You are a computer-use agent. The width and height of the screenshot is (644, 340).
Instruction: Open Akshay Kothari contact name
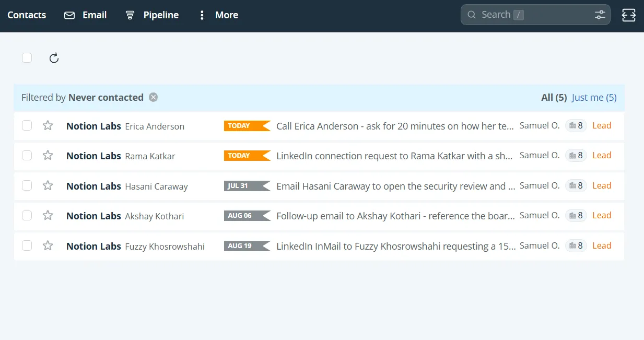click(155, 216)
